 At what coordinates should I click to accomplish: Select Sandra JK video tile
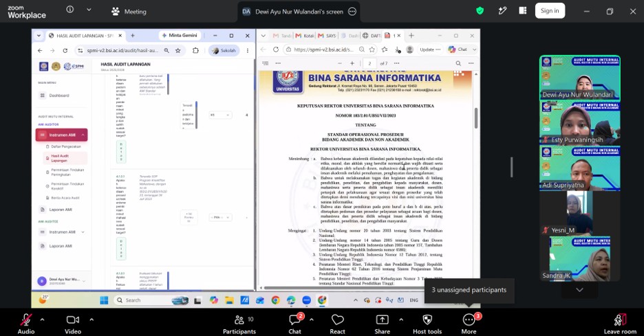[x=579, y=258]
